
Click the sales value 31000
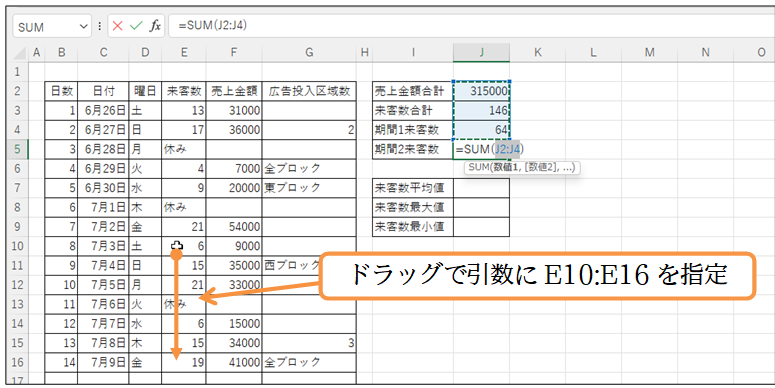[234, 110]
